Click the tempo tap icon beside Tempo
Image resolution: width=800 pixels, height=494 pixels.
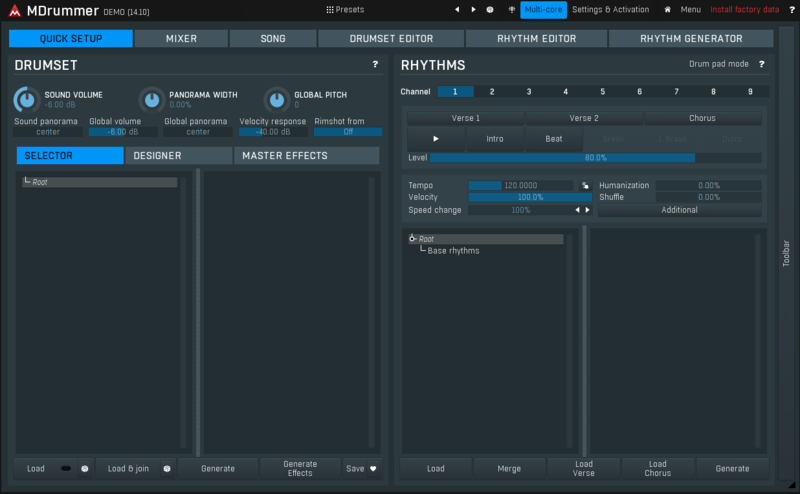(x=584, y=185)
